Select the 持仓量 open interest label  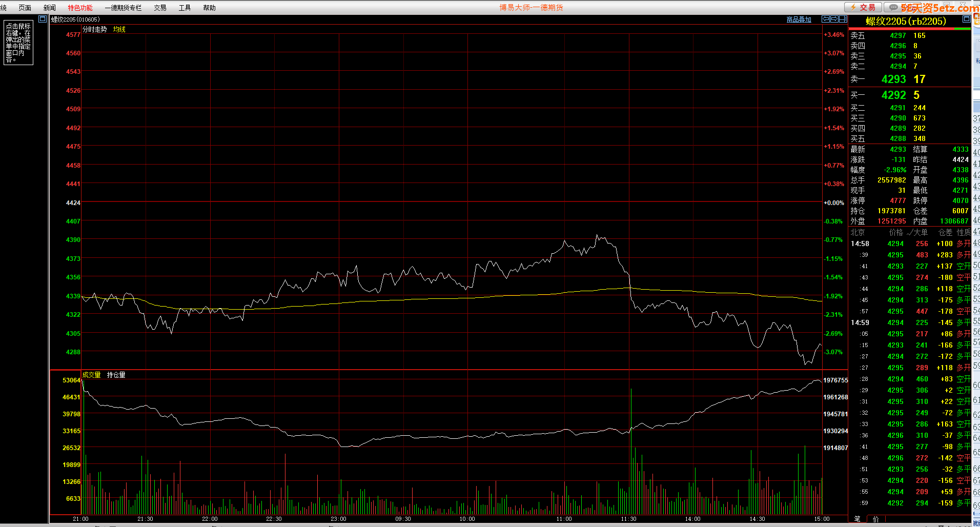[x=116, y=375]
